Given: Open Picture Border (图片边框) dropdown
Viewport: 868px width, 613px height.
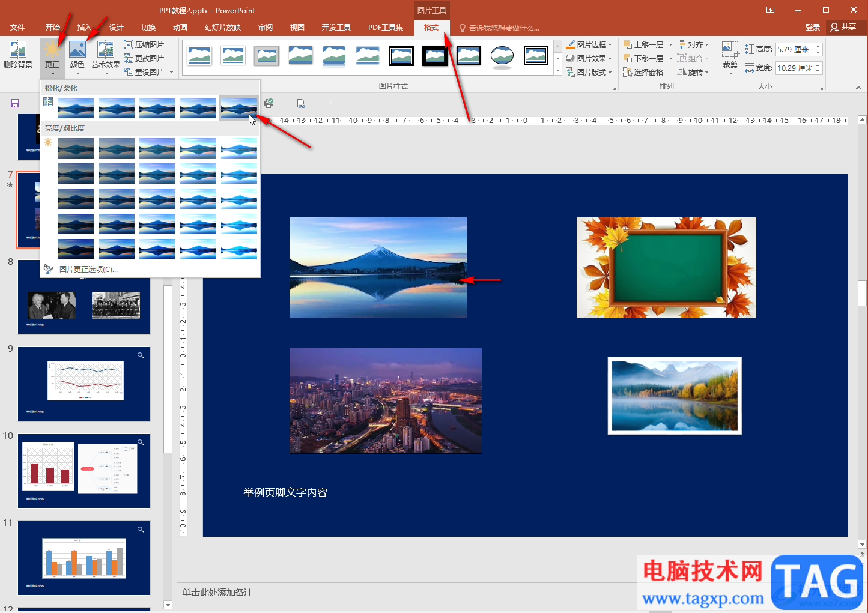Looking at the screenshot, I should [x=589, y=44].
